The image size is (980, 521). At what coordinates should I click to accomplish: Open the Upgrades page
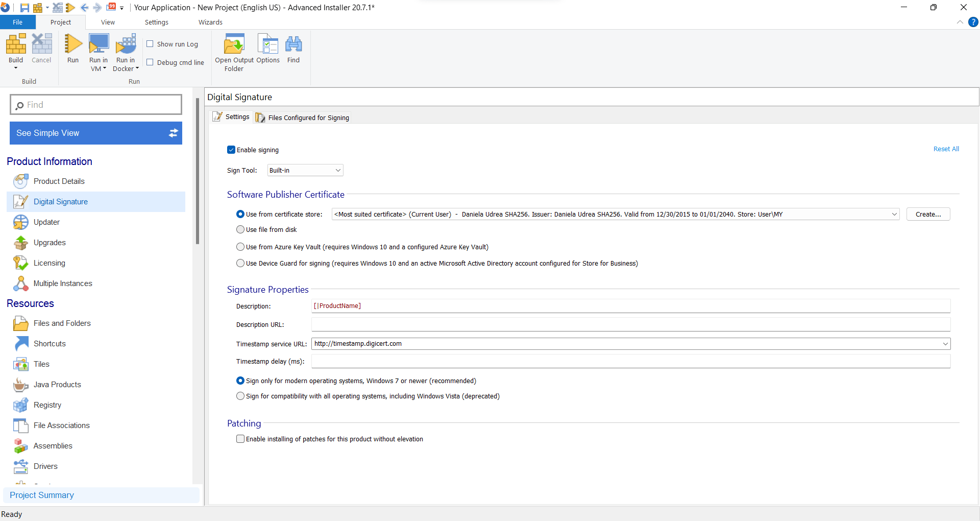(50, 243)
